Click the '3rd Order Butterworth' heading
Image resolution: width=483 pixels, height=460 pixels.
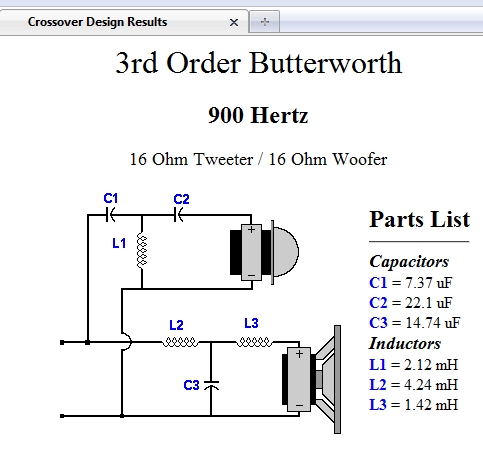coord(259,63)
